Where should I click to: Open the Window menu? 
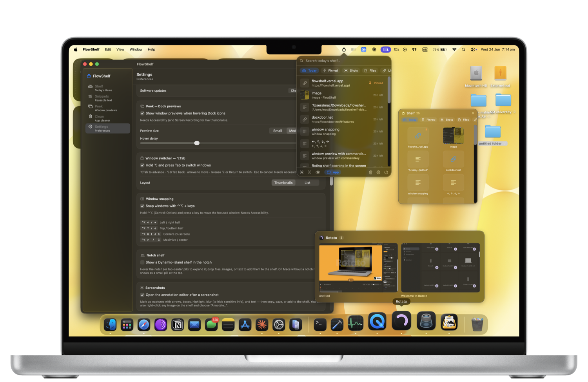[136, 50]
